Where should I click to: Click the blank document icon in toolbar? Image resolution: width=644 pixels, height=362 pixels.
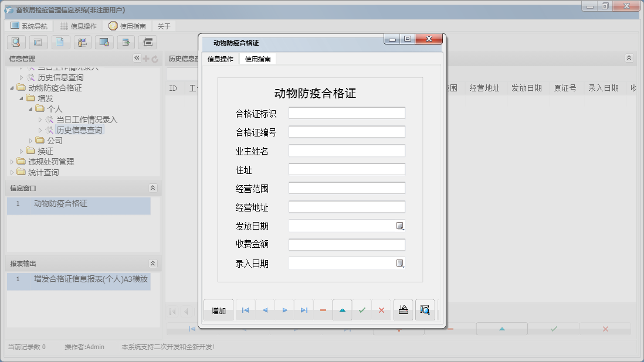click(60, 42)
